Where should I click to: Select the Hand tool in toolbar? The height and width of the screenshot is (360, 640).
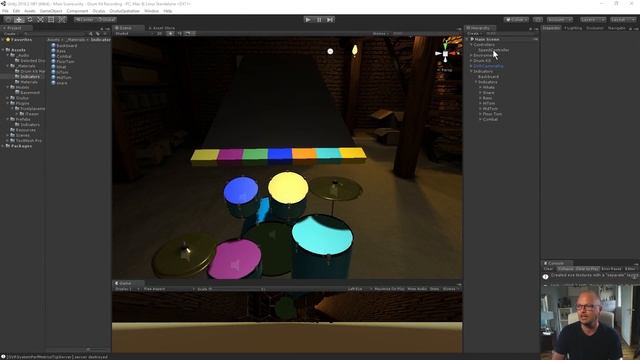click(x=8, y=20)
